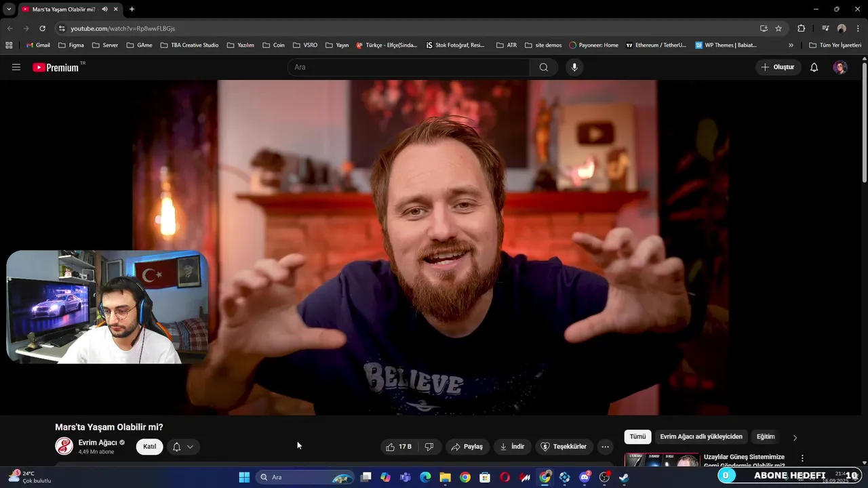Open the weather widget on the taskbar

click(x=30, y=477)
